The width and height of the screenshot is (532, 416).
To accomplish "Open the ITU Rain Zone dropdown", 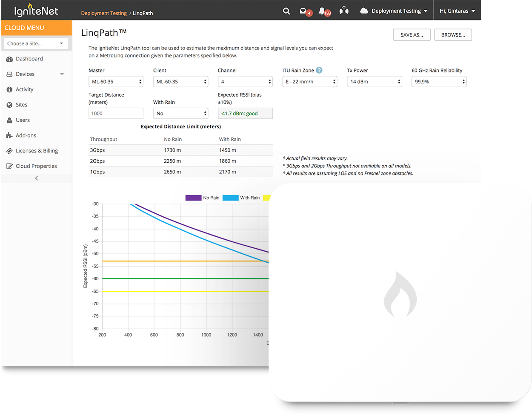I will 310,81.
